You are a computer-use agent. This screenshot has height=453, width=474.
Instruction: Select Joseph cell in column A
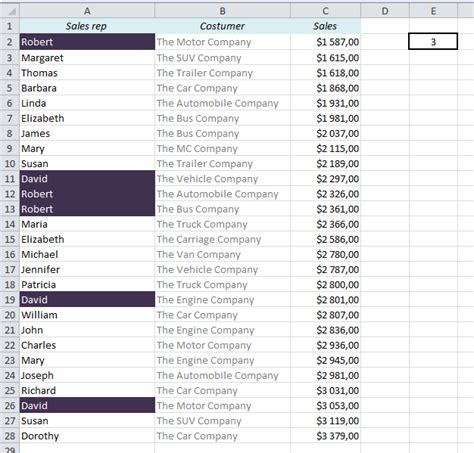click(87, 375)
